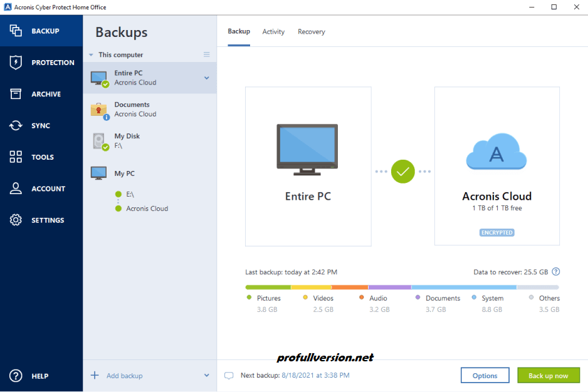The width and height of the screenshot is (588, 392).
Task: Open the Tools section
Action: 41,157
